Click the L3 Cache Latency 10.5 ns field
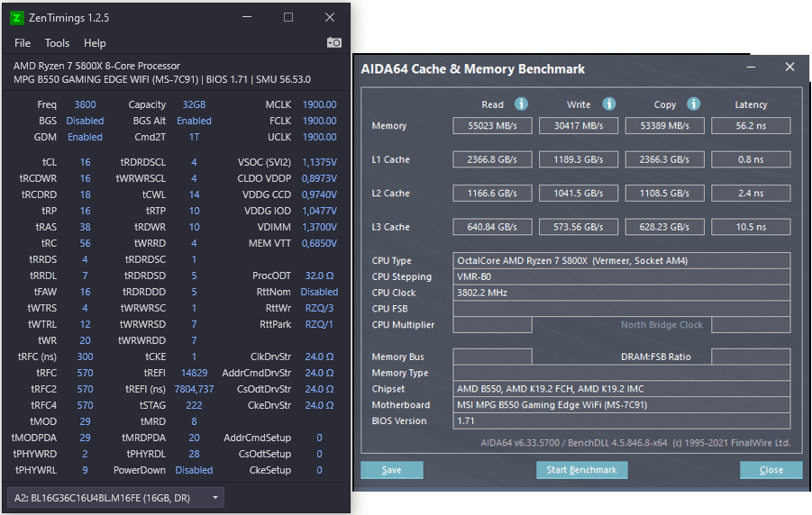Screen dimensions: 812x515 pos(751,227)
